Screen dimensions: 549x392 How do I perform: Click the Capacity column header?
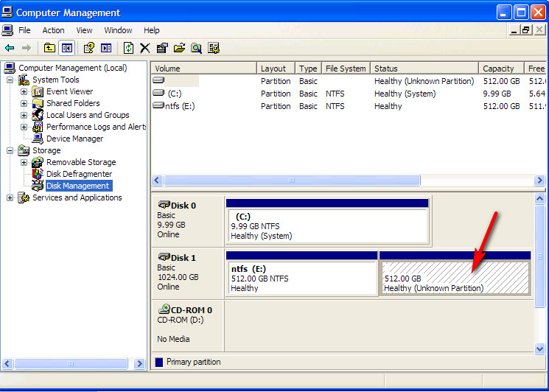click(x=499, y=69)
